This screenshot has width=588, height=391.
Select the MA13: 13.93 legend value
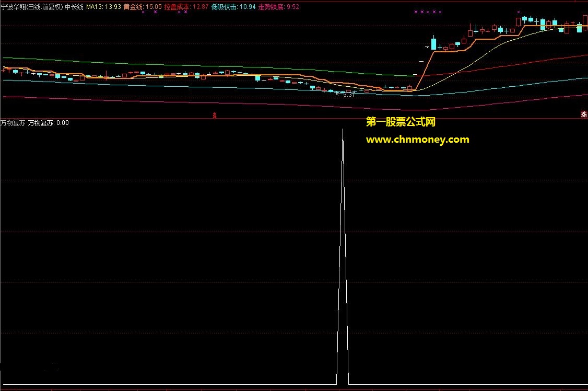(103, 7)
